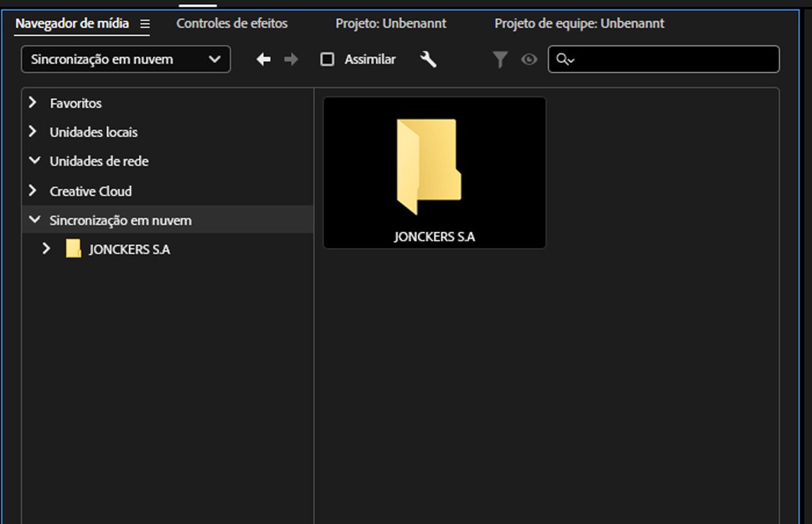
Task: Open the Navegador de mídia panel menu icon
Action: tap(145, 24)
